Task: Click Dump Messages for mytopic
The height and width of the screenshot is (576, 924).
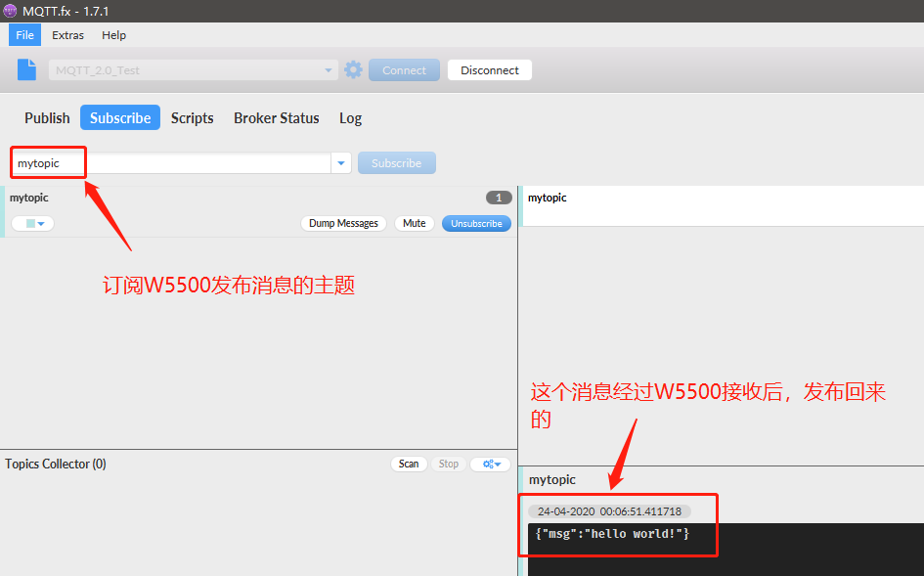Action: [x=343, y=223]
